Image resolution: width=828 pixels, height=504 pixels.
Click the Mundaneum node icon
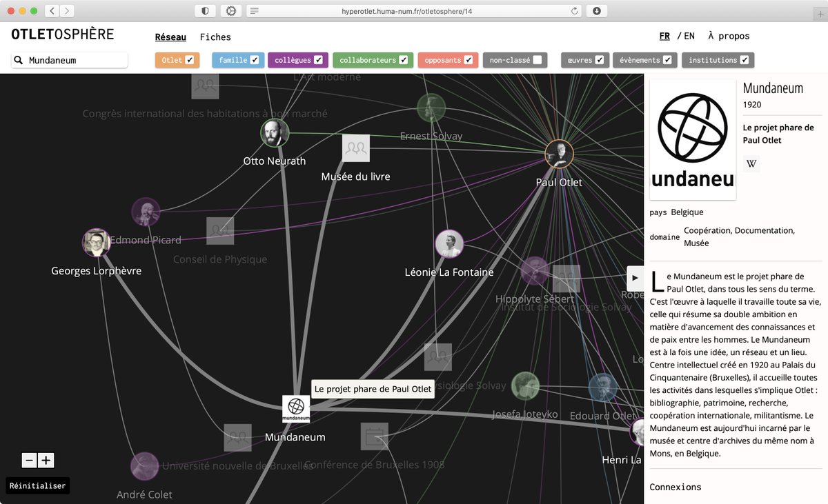pos(296,408)
